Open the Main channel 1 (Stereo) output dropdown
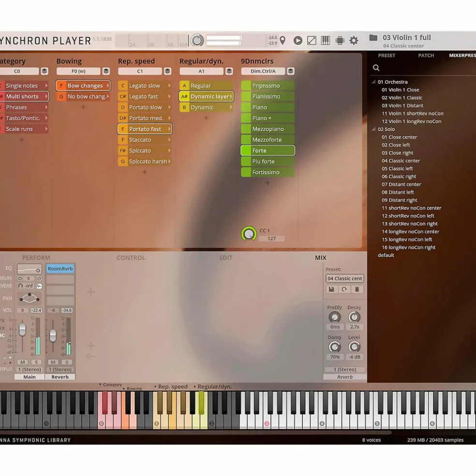Image resolution: width=476 pixels, height=476 pixels. tap(30, 370)
